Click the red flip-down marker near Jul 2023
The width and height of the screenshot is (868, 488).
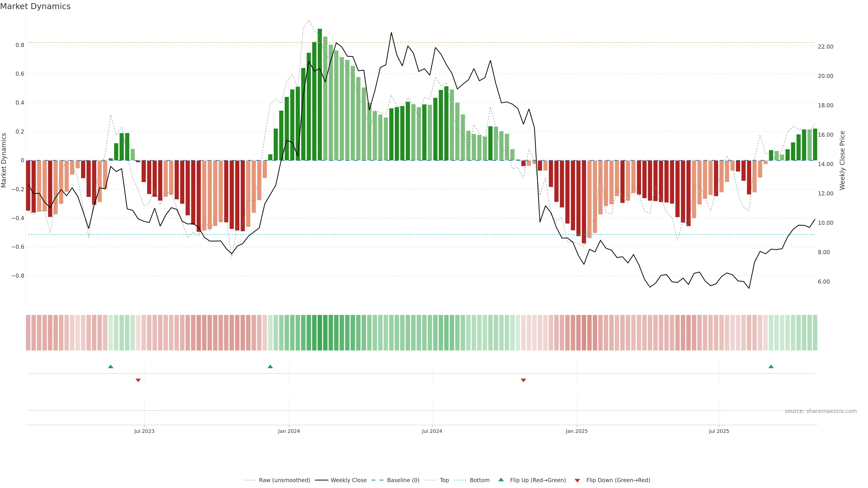coord(138,380)
